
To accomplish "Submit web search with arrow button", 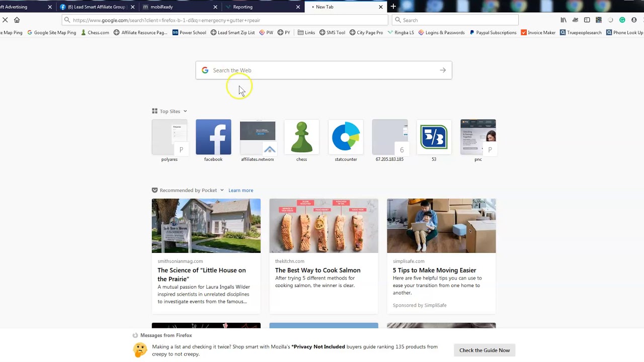I will point(443,70).
